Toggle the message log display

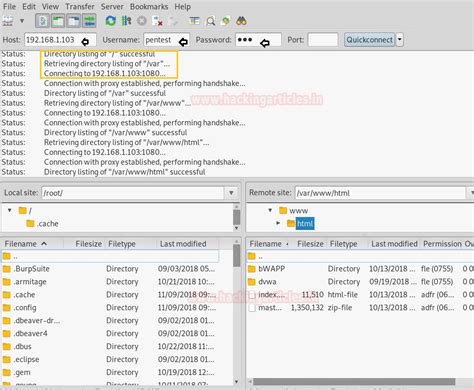tap(42, 21)
